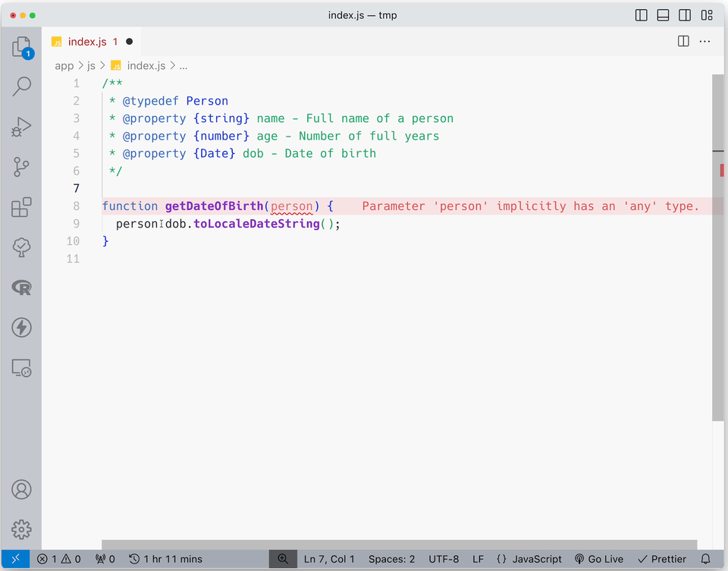Start server with Go Live

(599, 559)
